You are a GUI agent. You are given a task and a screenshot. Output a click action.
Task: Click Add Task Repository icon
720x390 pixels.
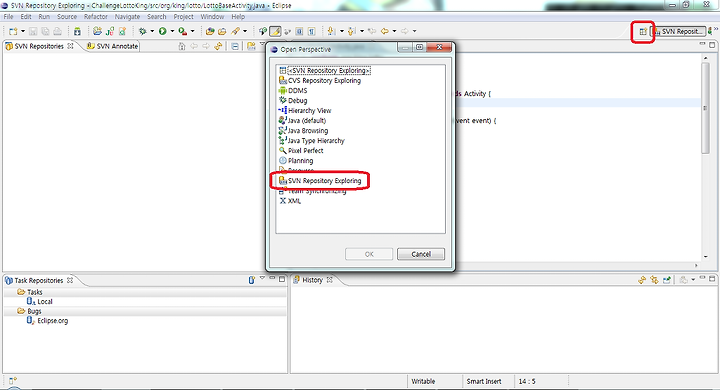[x=251, y=280]
